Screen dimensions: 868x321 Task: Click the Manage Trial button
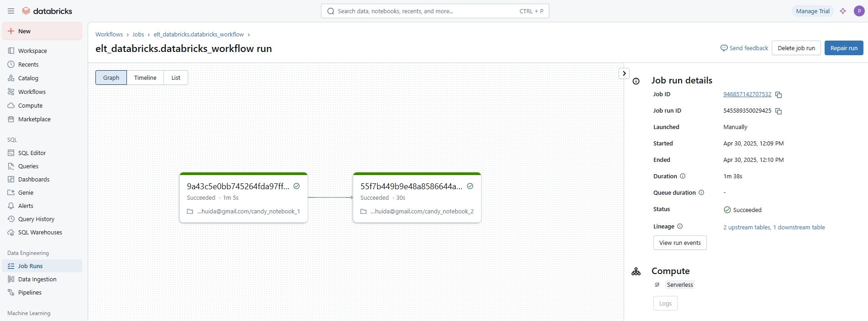coord(813,11)
